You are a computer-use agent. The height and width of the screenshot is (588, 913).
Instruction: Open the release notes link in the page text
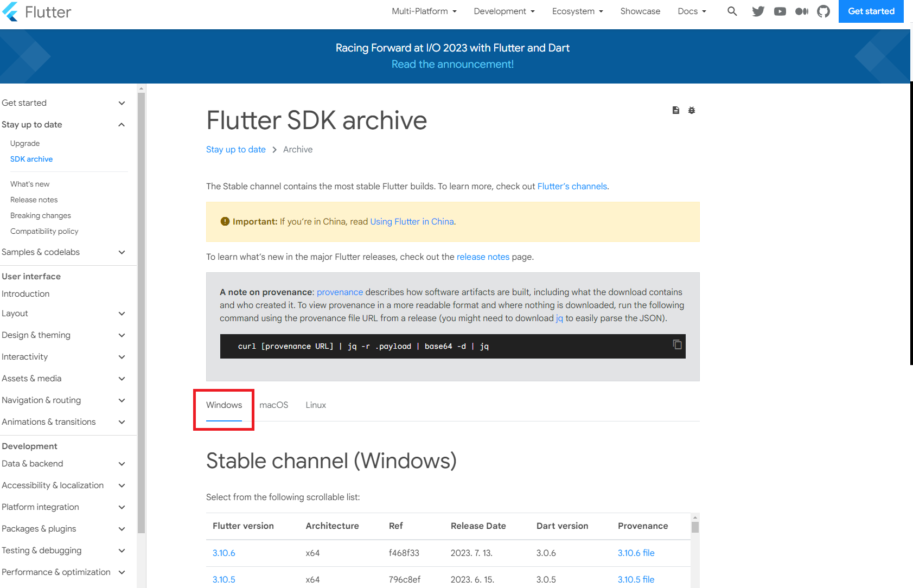point(483,257)
